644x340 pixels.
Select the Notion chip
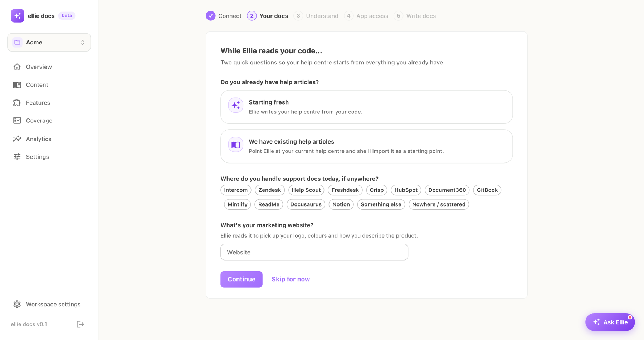coord(341,204)
